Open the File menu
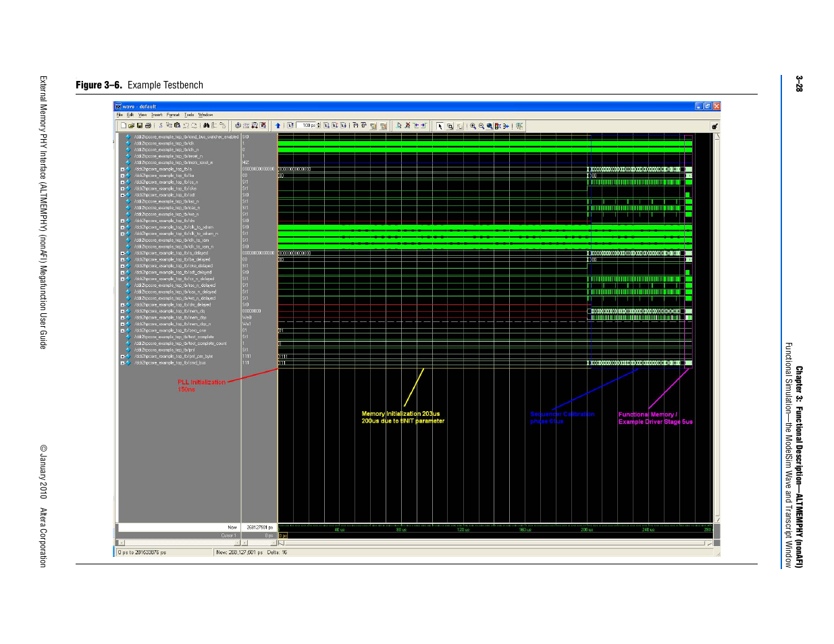The width and height of the screenshot is (834, 644). [120, 114]
